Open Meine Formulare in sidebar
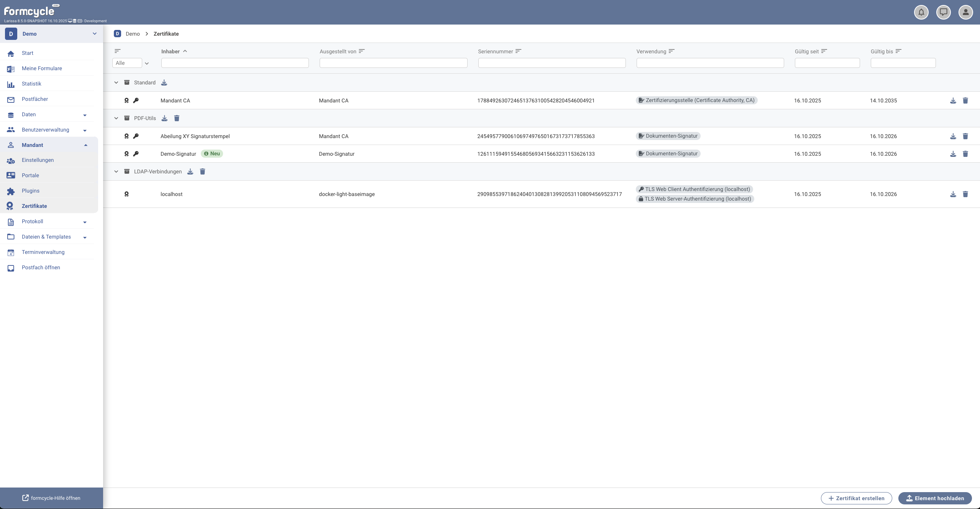980x509 pixels. 42,68
